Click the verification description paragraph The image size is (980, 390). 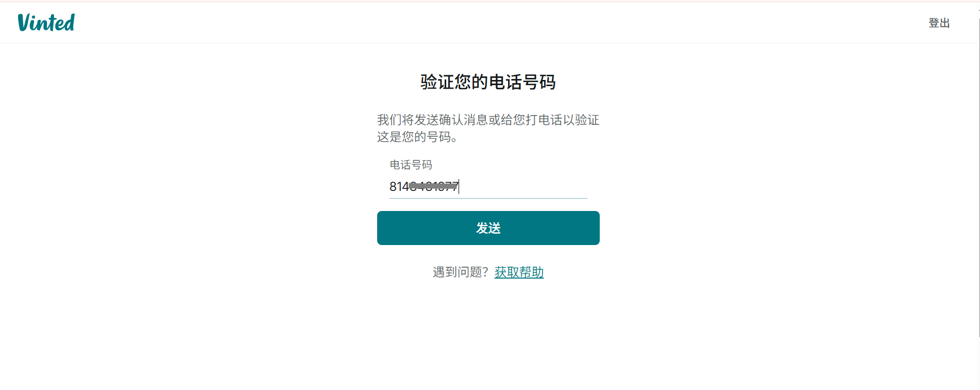(488, 128)
